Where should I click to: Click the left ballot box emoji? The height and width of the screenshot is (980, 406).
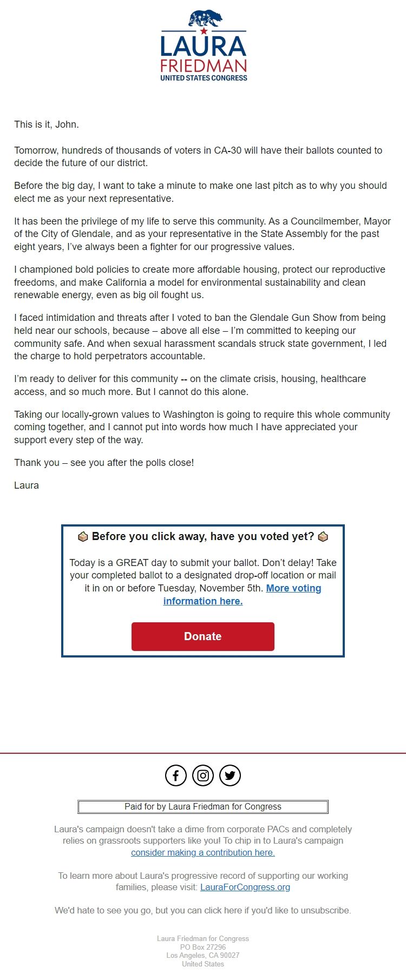coord(84,536)
